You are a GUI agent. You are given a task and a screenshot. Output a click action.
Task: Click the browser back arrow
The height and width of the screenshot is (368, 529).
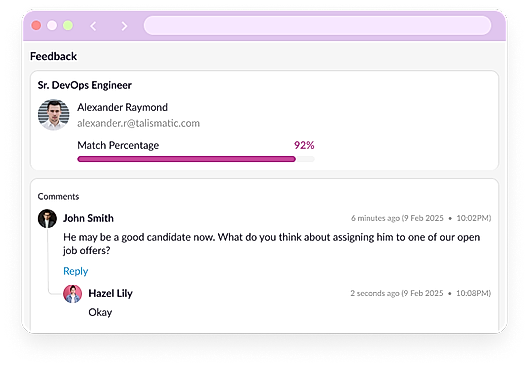(93, 26)
